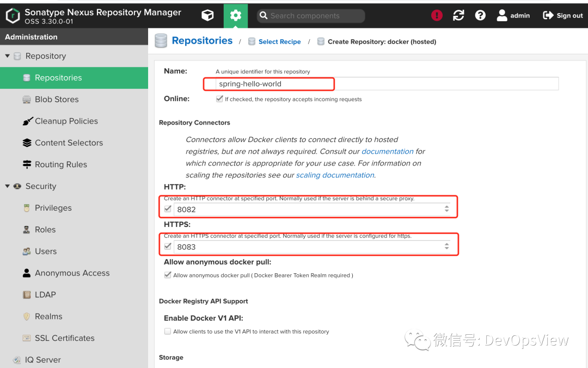Toggle the HTTP connector checkbox
The height and width of the screenshot is (368, 588).
[168, 209]
